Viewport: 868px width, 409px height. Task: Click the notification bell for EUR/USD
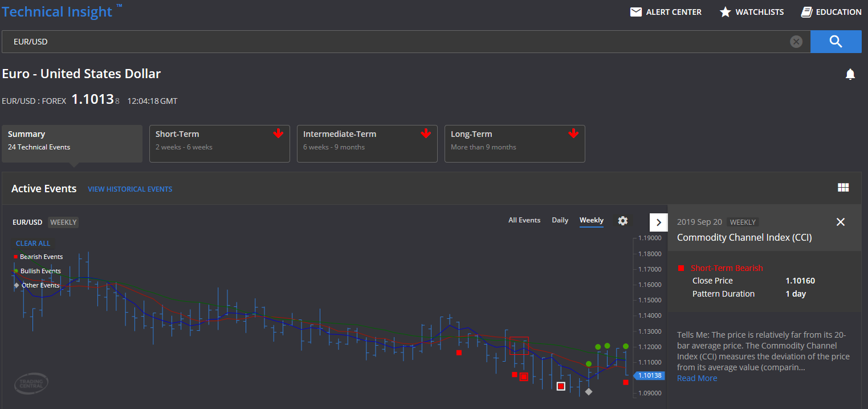pos(850,74)
